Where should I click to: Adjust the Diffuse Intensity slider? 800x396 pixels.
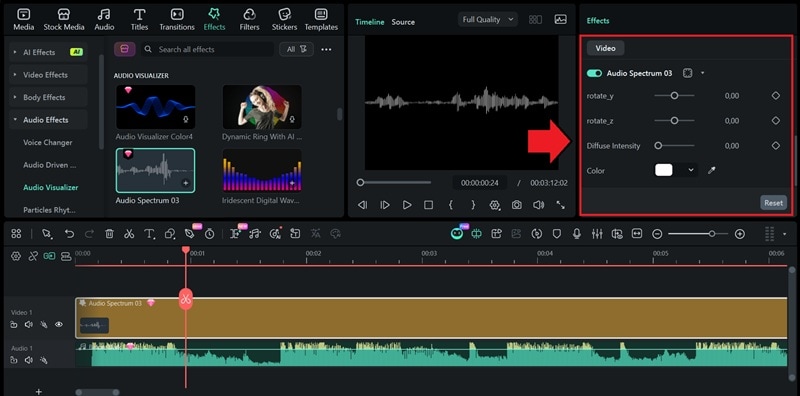tap(674, 145)
